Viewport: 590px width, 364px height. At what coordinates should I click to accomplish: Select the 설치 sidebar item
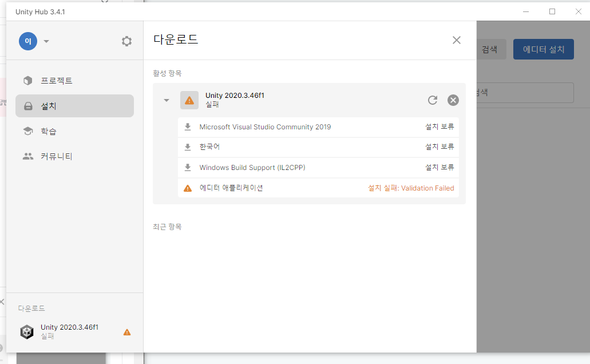click(x=74, y=106)
